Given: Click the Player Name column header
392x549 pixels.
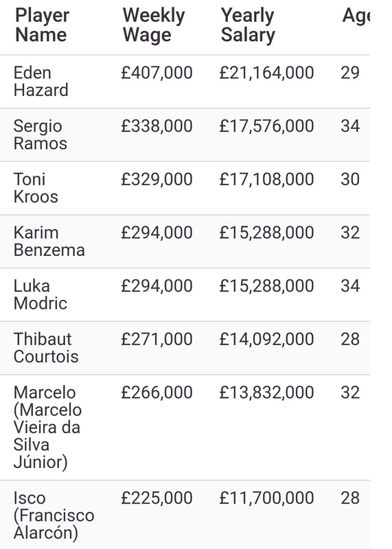Looking at the screenshot, I should [42, 25].
